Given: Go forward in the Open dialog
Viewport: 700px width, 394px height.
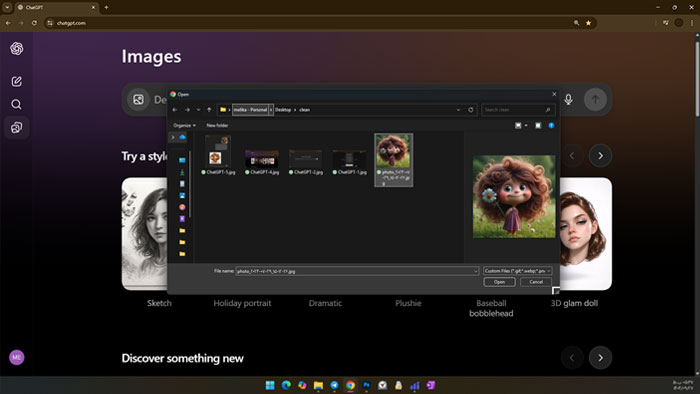Looking at the screenshot, I should pyautogui.click(x=188, y=110).
